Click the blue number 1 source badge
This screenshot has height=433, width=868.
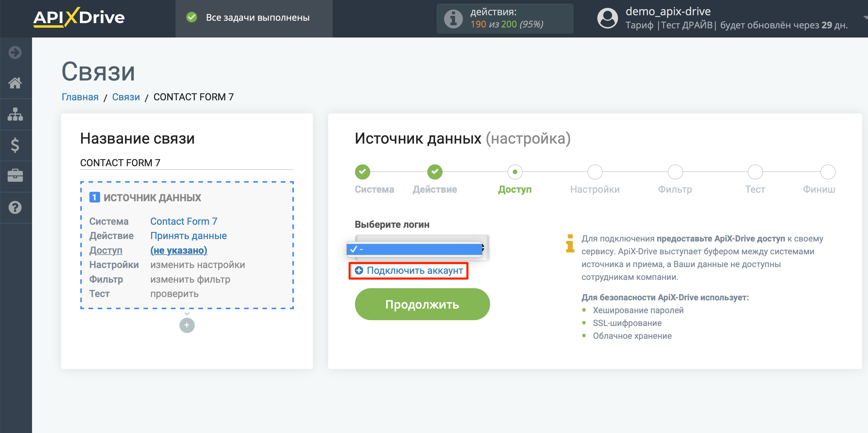pyautogui.click(x=94, y=197)
